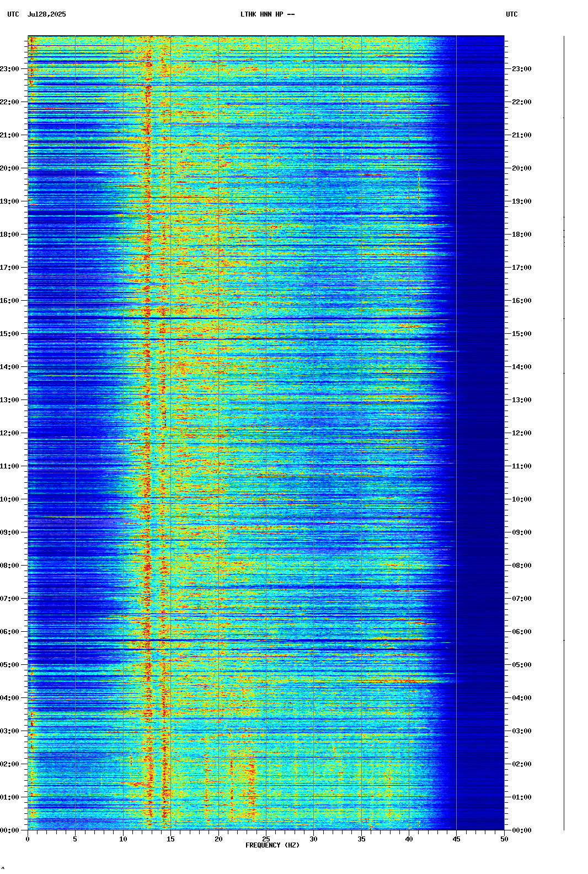Screen dimensions: 588x874
Task: Click right-axis time label 23:00
Action: point(522,69)
